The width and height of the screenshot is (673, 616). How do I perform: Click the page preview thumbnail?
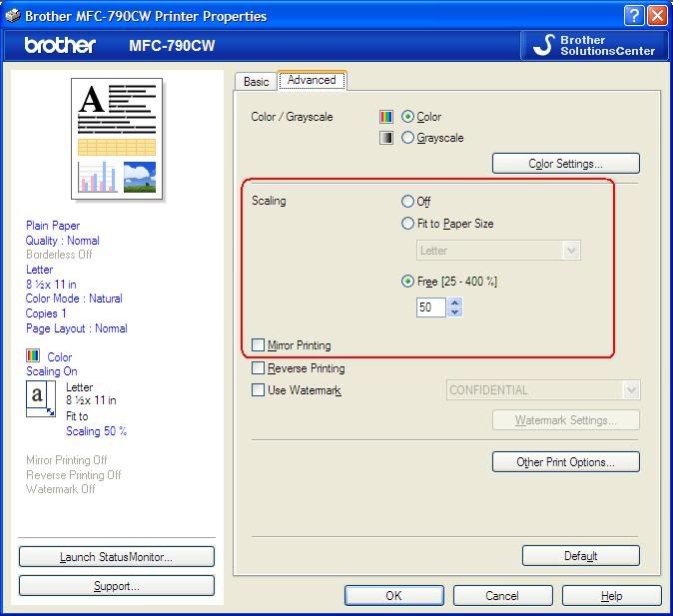coord(118,137)
